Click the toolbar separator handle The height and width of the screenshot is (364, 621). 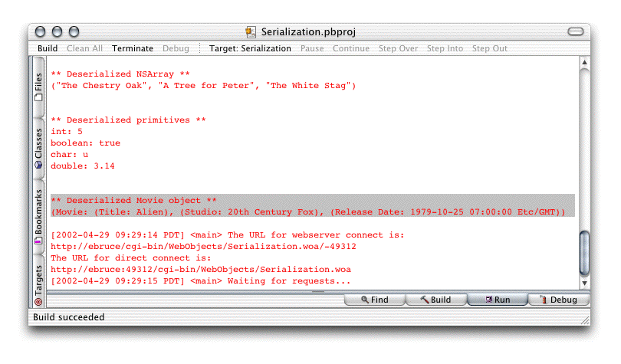coord(199,48)
